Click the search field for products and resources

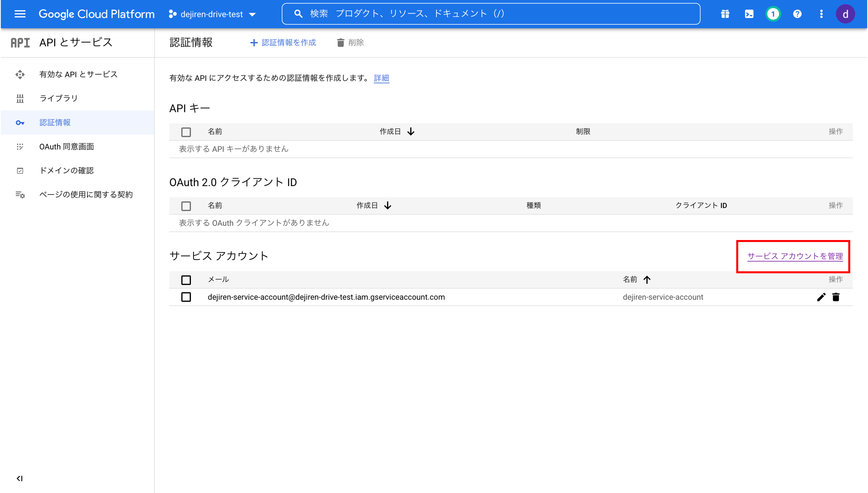[491, 14]
